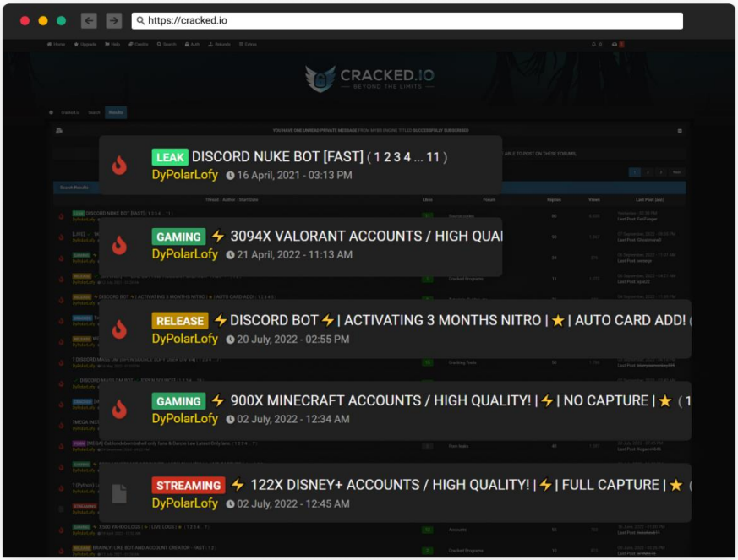Image resolution: width=738 pixels, height=560 pixels.
Task: Click the magnifier icon in the address bar
Action: (140, 20)
